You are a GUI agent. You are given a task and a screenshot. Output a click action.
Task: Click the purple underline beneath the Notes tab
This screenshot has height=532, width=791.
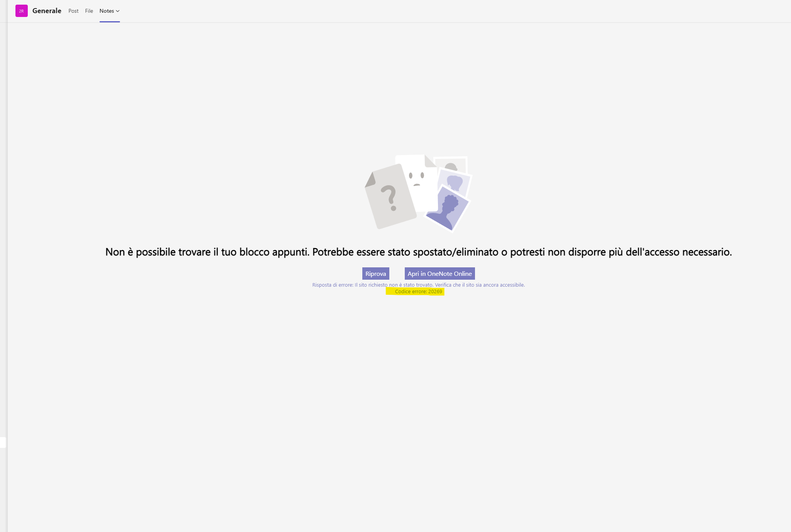110,22
